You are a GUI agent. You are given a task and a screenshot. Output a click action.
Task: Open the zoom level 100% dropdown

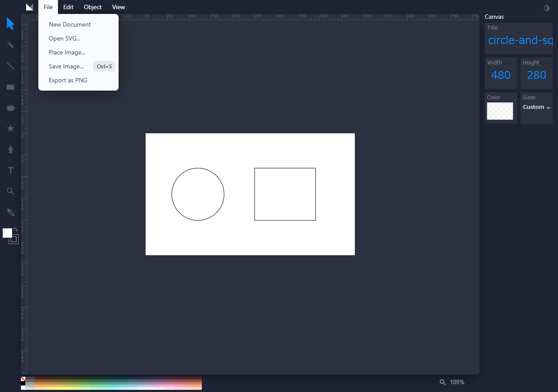[457, 382]
